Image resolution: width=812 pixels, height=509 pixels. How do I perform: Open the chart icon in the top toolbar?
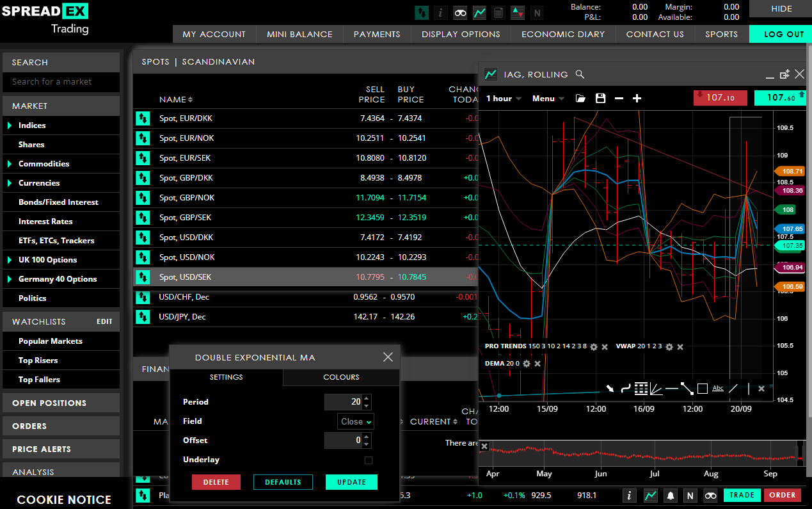click(479, 13)
